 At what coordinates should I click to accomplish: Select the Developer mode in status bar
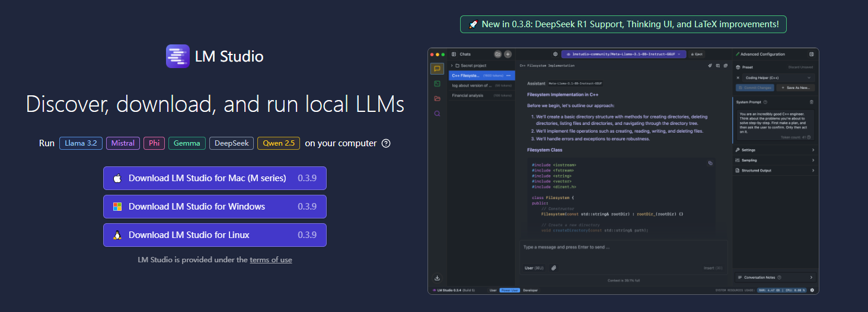click(x=530, y=290)
